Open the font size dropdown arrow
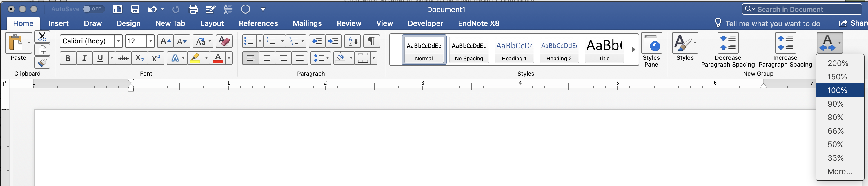This screenshot has height=186, width=868. point(151,41)
